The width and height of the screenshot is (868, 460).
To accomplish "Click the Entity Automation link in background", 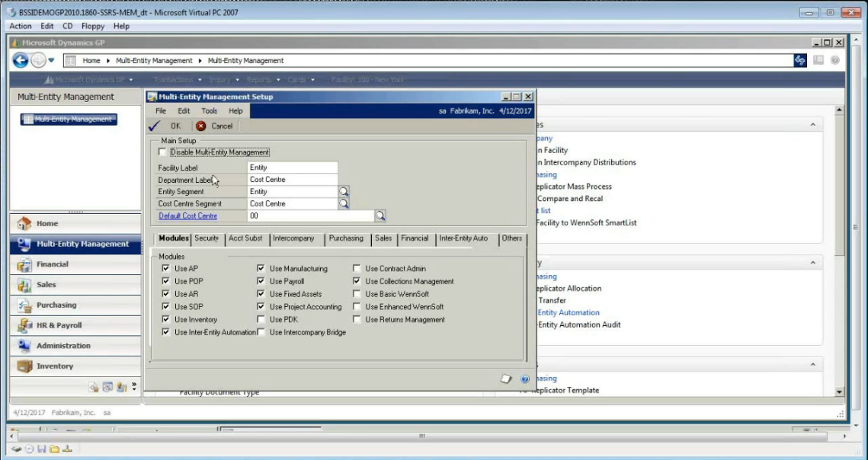I will pos(569,313).
